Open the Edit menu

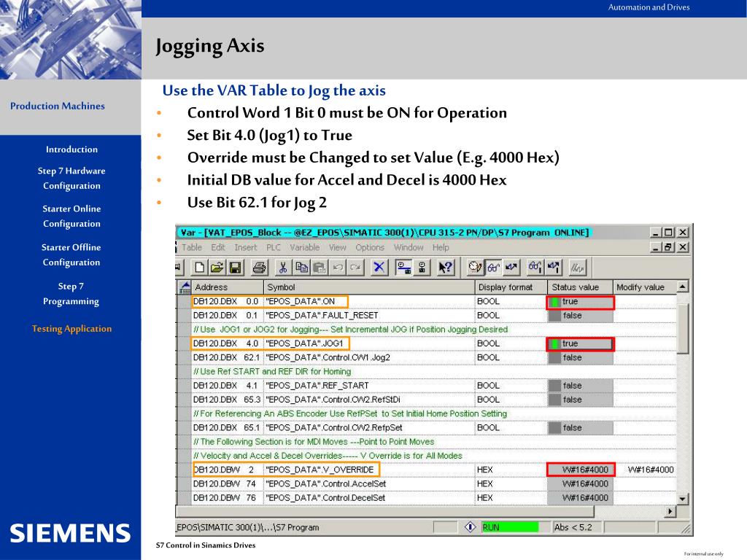tap(218, 248)
